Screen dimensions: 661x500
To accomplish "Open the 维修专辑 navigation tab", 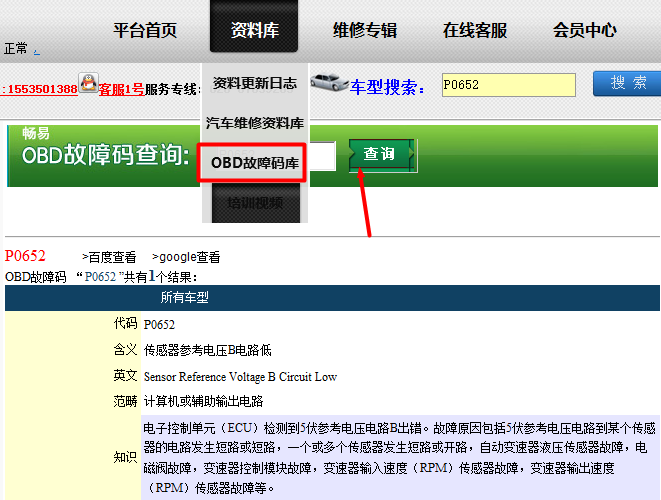I will (x=365, y=30).
